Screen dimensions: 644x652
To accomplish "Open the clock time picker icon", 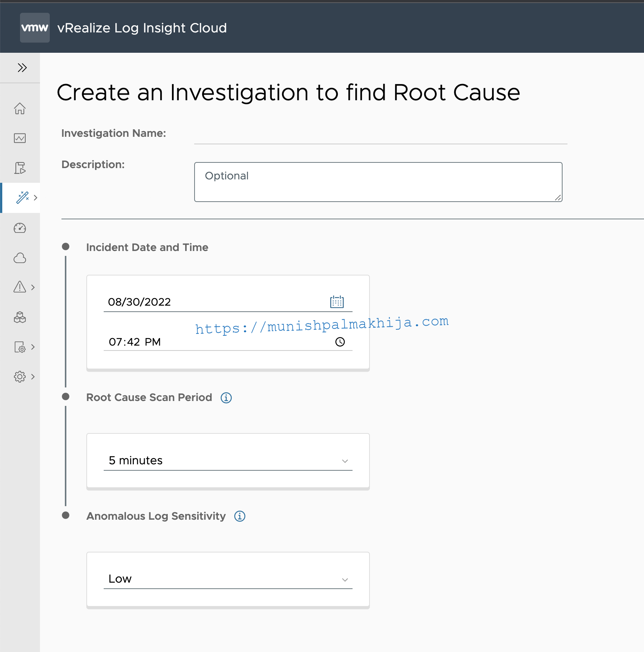I will [x=340, y=342].
